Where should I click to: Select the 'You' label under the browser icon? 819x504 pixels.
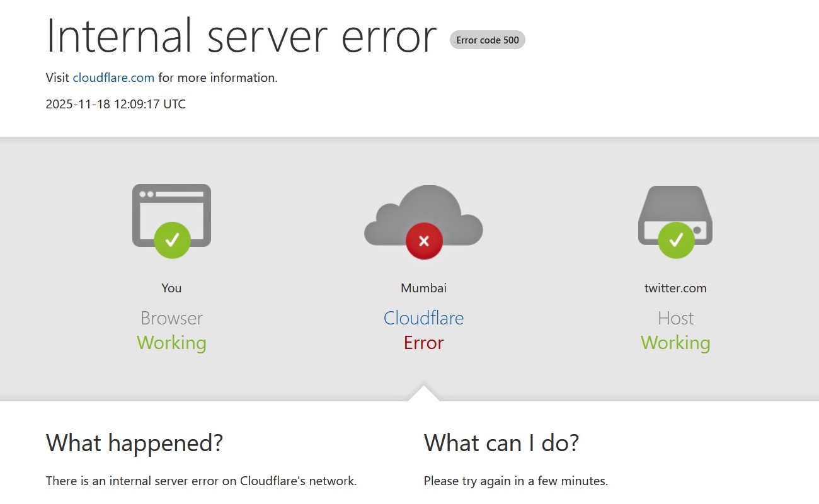click(x=171, y=288)
